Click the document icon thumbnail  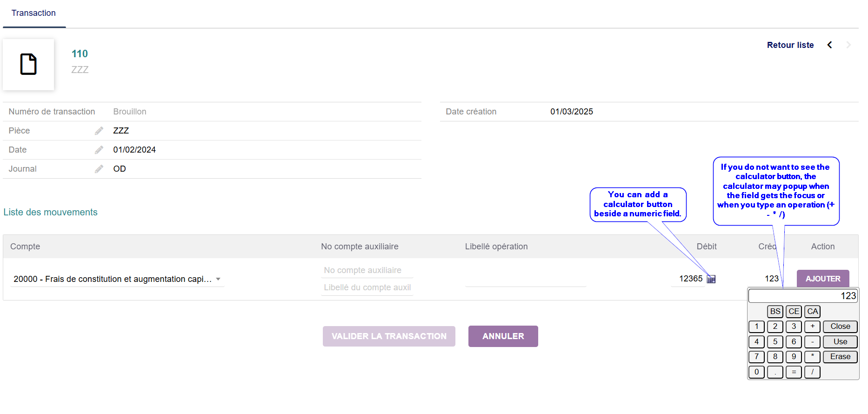pyautogui.click(x=28, y=64)
